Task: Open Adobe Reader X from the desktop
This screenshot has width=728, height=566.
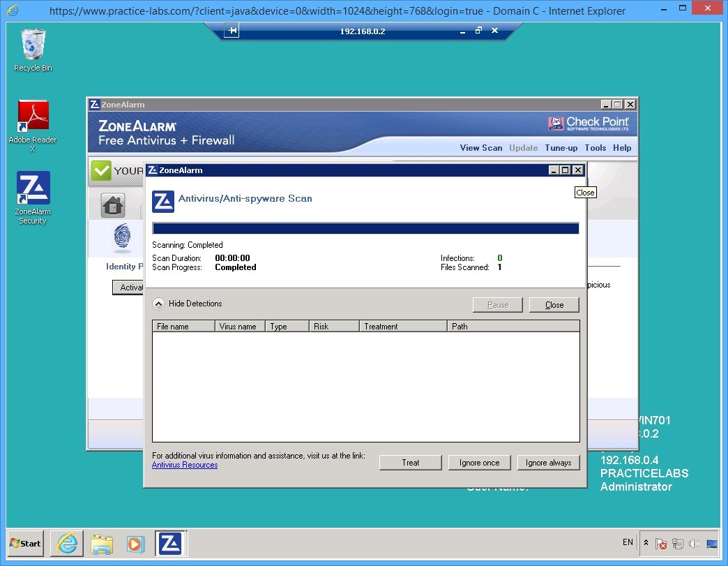Action: point(32,114)
